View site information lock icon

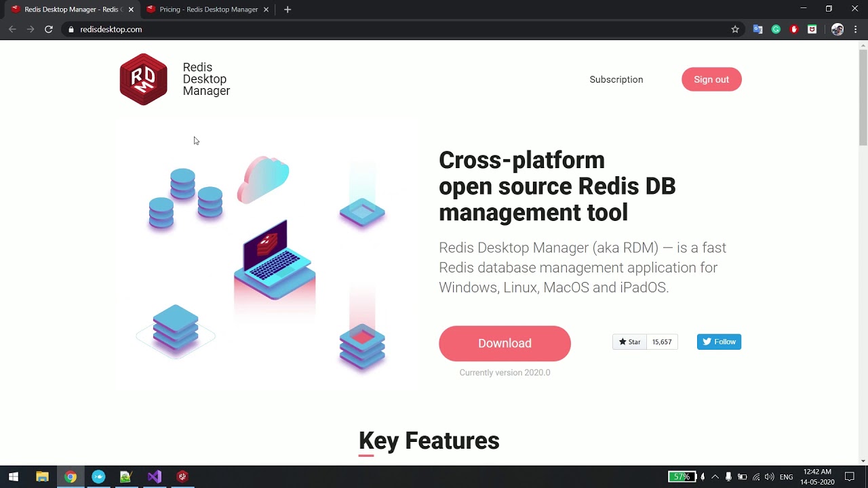click(71, 29)
